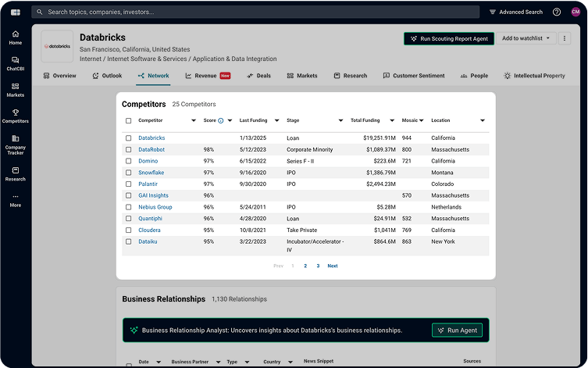The width and height of the screenshot is (588, 368).
Task: Click the Score info icon
Action: pos(221,120)
